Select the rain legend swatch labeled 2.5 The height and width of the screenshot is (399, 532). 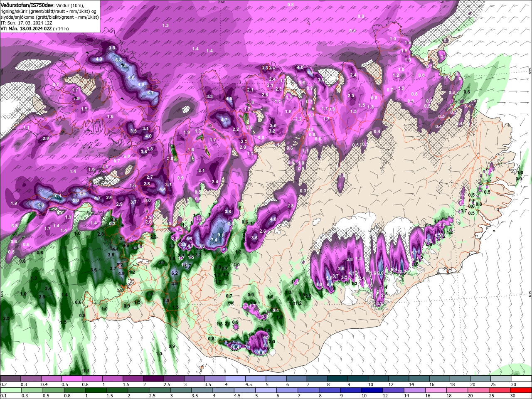click(x=160, y=390)
